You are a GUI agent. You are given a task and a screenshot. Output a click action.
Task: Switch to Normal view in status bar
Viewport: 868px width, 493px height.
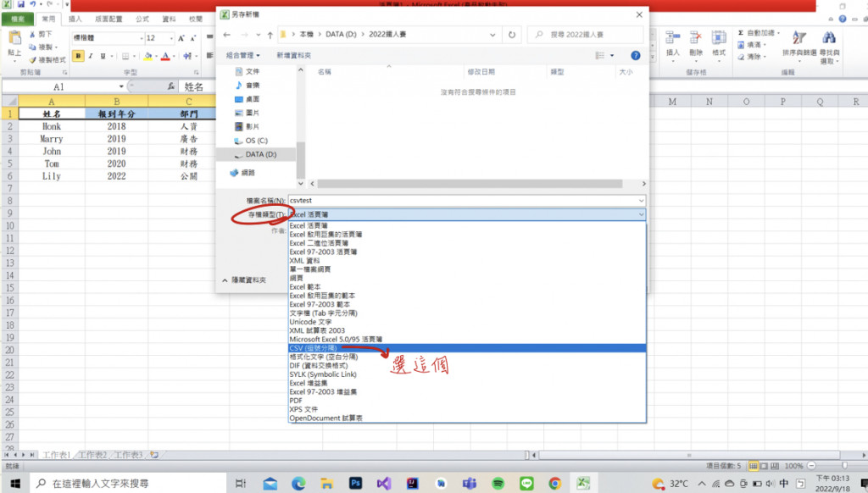[754, 466]
